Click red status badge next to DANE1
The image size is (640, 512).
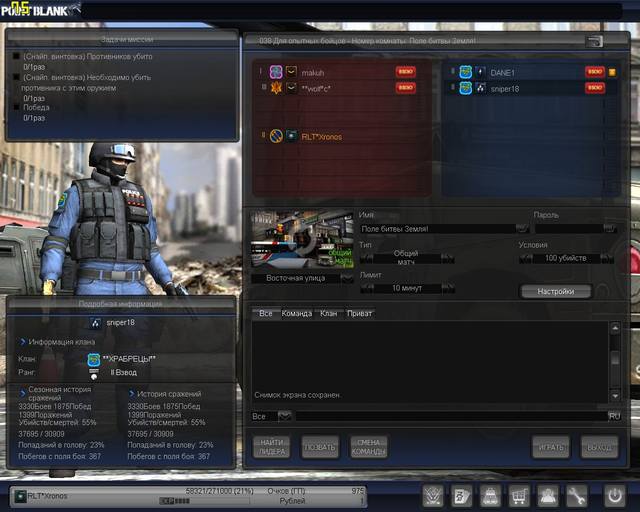click(x=595, y=72)
